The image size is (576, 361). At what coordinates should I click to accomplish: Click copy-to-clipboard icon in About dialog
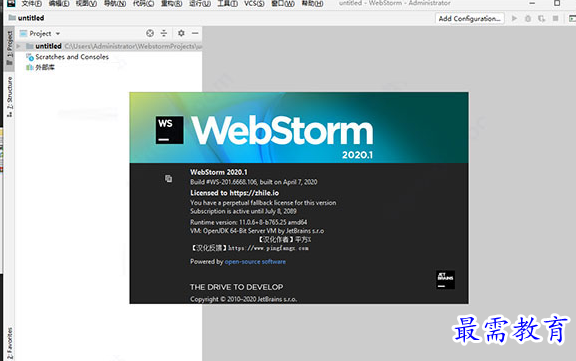point(168,178)
